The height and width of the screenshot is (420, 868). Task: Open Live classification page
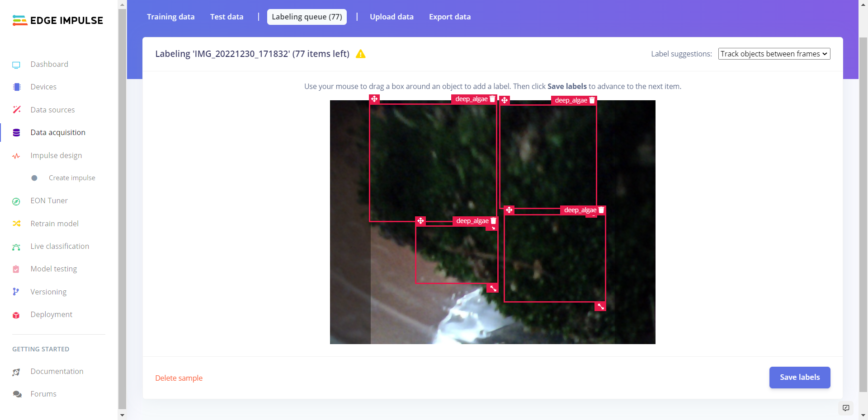pos(60,246)
